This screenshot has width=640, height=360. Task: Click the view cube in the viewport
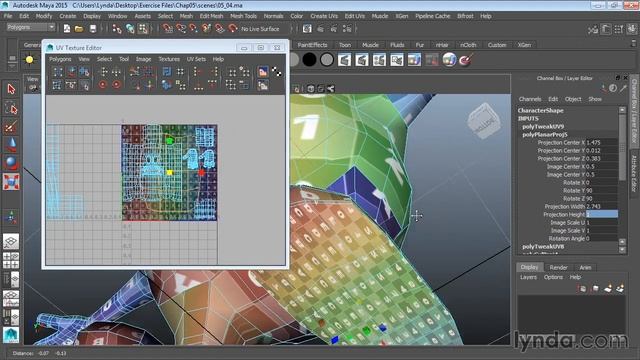point(484,120)
